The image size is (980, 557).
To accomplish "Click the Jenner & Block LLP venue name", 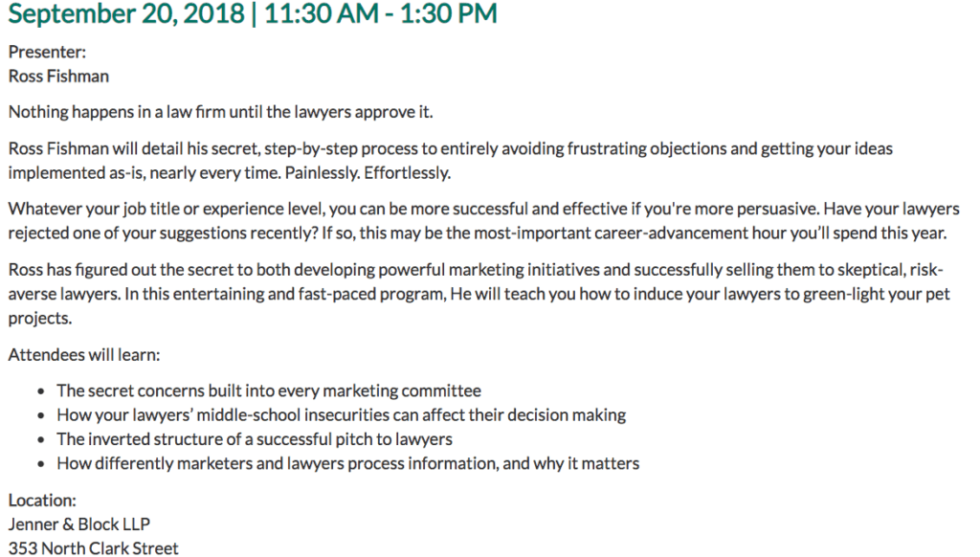I will (x=79, y=524).
